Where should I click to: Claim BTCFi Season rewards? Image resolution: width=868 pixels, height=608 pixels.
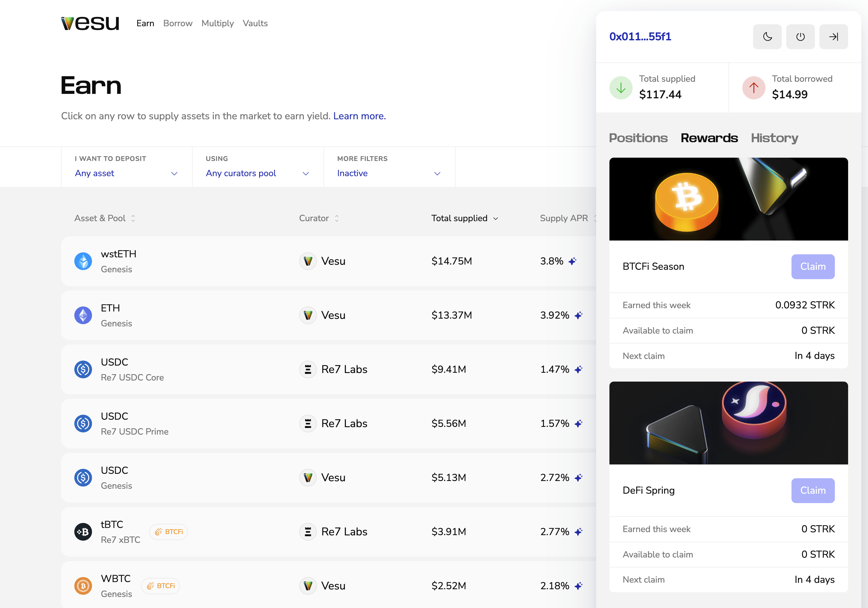tap(813, 266)
